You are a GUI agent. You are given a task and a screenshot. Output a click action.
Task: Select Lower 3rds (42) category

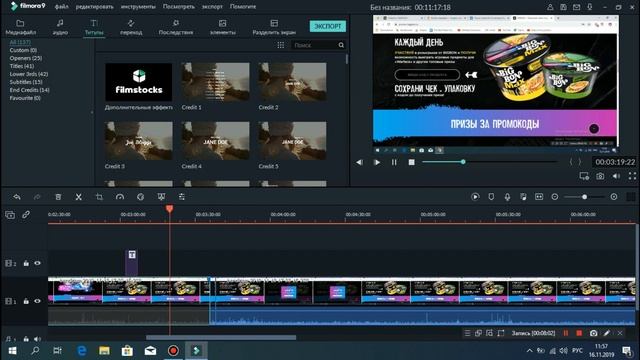point(29,74)
